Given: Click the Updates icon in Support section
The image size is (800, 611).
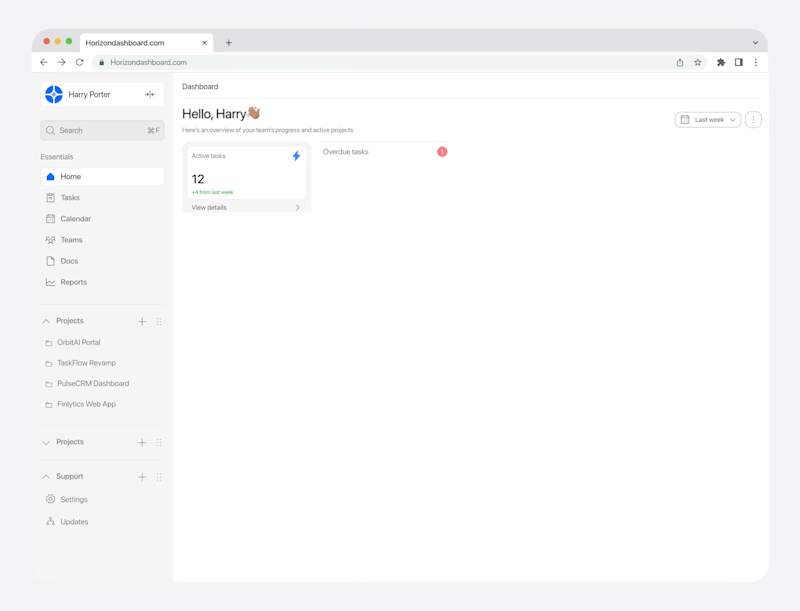Looking at the screenshot, I should pos(51,521).
